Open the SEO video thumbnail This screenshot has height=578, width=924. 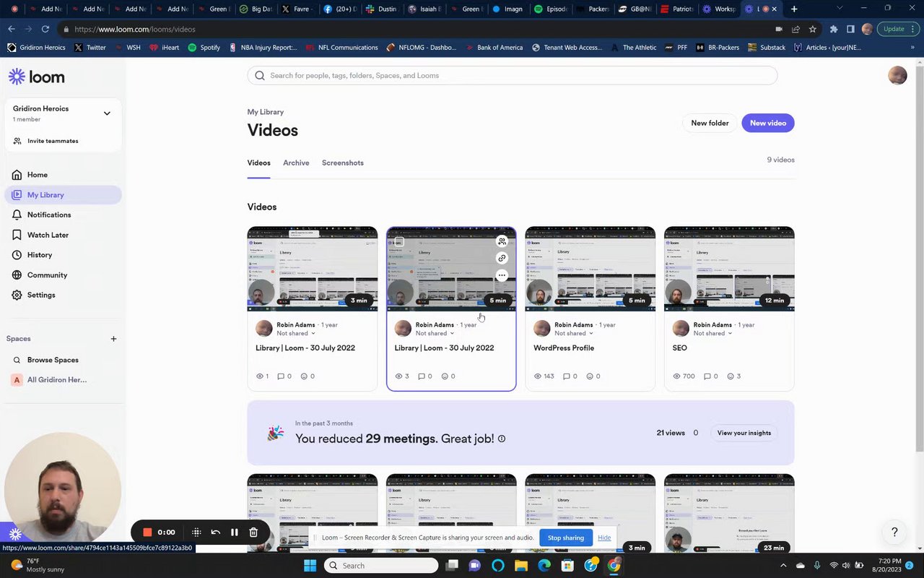pyautogui.click(x=729, y=269)
